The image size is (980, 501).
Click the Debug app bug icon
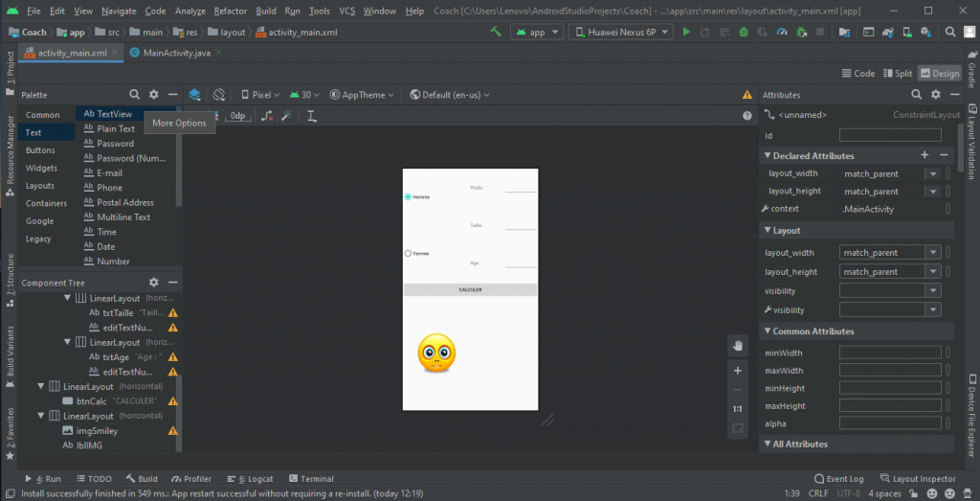point(743,32)
